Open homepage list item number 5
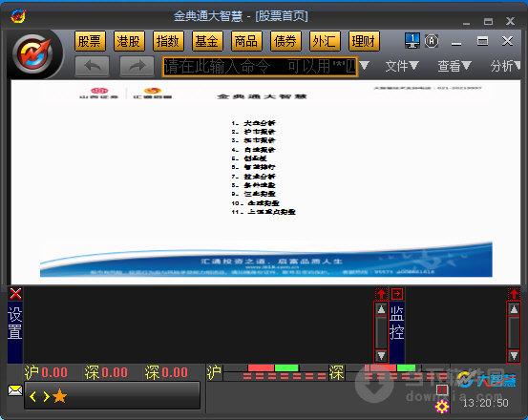The height and width of the screenshot is (420, 528). pyautogui.click(x=249, y=158)
